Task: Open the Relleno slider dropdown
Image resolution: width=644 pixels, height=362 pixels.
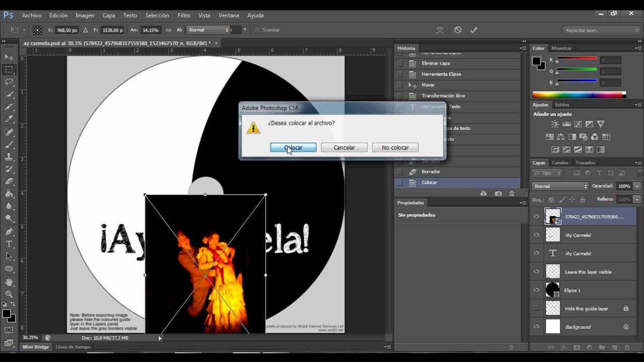Action: click(637, 199)
